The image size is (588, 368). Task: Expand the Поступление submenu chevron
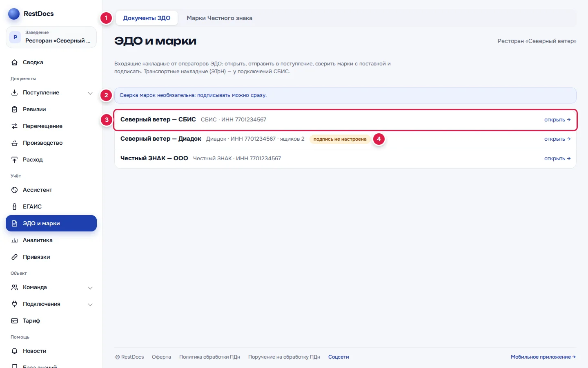tap(90, 93)
